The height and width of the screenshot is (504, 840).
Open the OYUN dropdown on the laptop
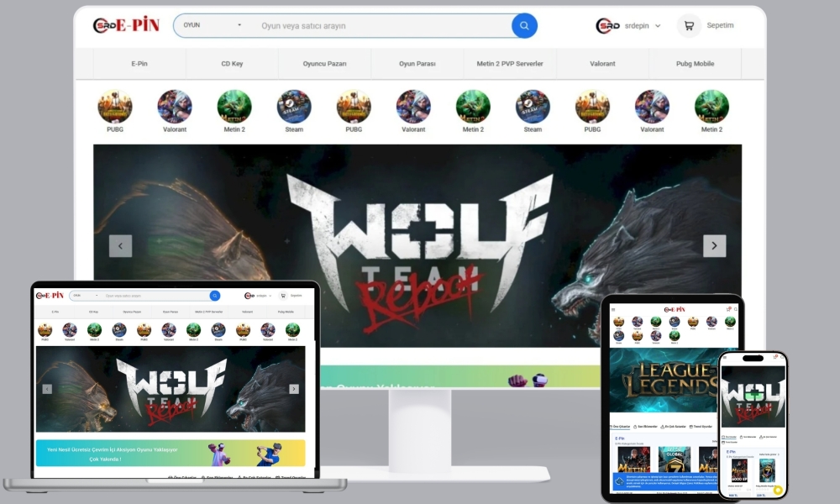pyautogui.click(x=85, y=296)
